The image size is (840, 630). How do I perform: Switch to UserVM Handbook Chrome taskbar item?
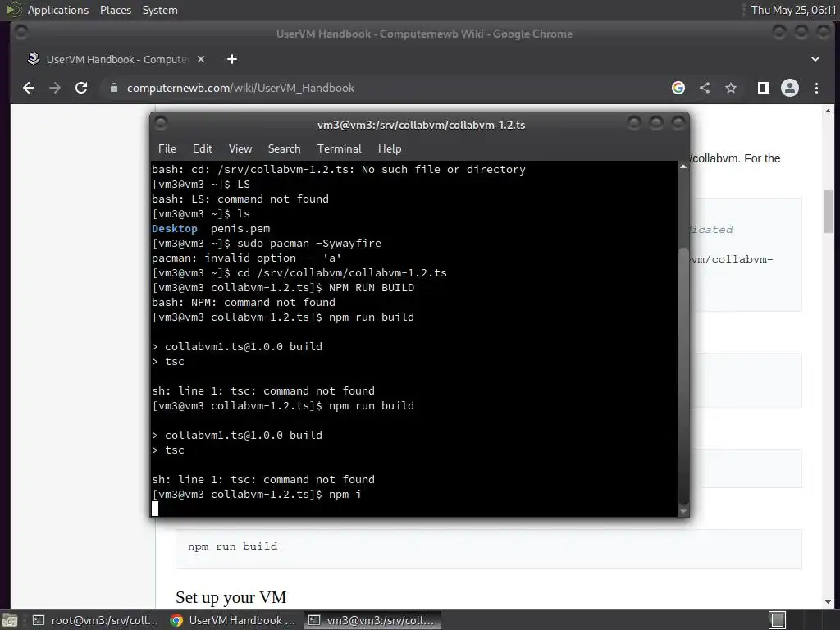pos(233,620)
